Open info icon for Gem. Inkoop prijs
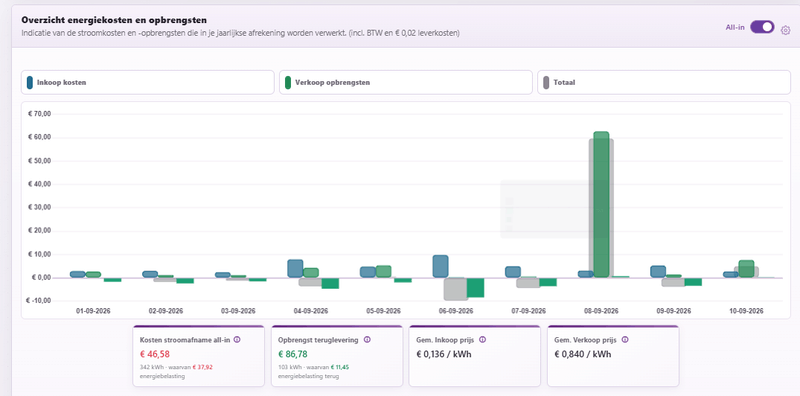Image resolution: width=800 pixels, height=396 pixels. (x=483, y=339)
